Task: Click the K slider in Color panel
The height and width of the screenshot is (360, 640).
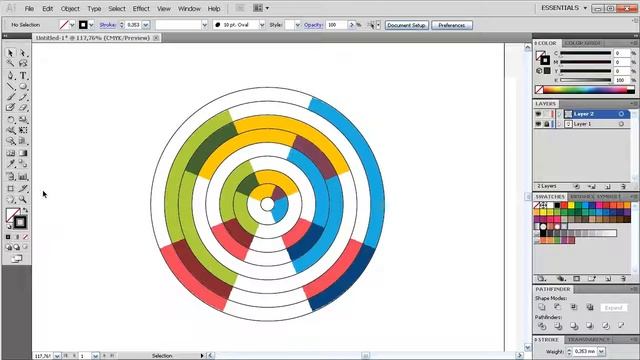Action: pyautogui.click(x=586, y=80)
